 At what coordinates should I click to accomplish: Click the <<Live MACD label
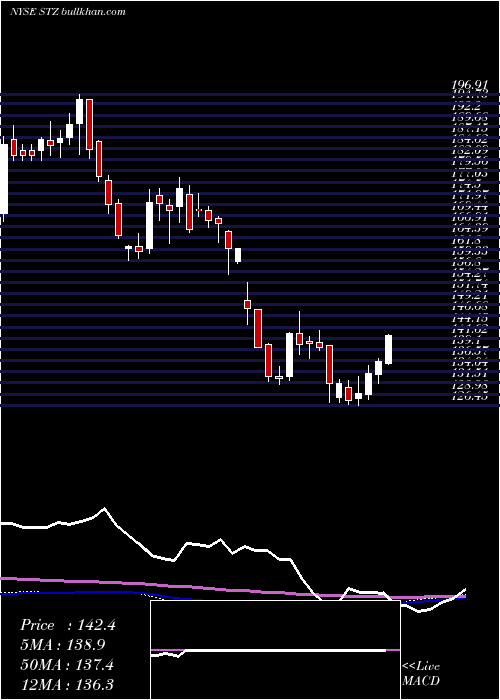click(x=421, y=673)
